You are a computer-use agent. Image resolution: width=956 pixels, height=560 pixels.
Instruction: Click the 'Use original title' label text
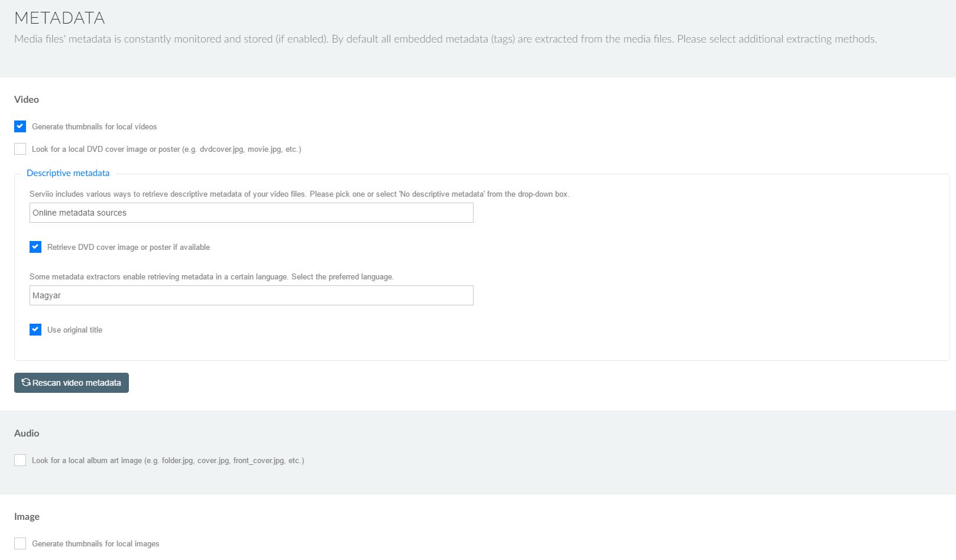[74, 330]
